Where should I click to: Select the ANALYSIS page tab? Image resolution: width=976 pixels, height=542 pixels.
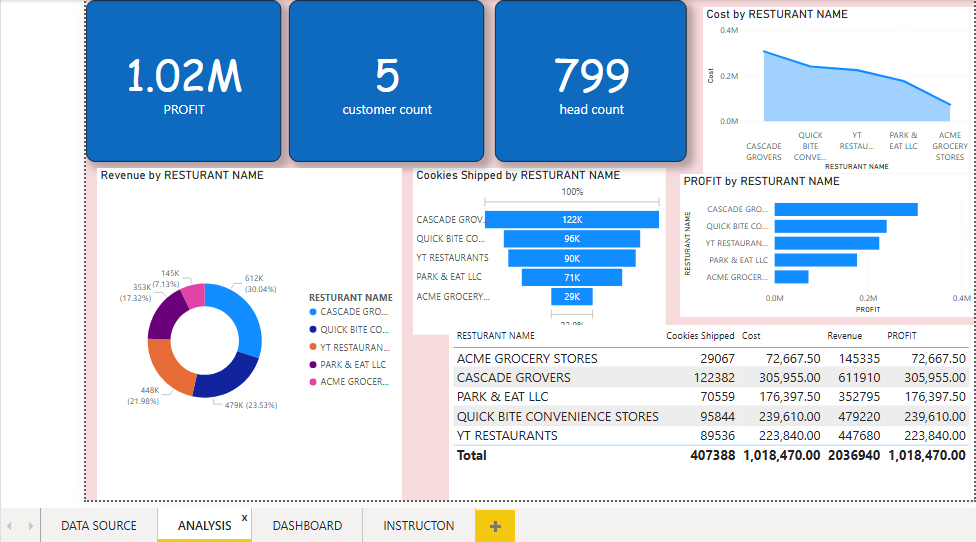[x=204, y=525]
